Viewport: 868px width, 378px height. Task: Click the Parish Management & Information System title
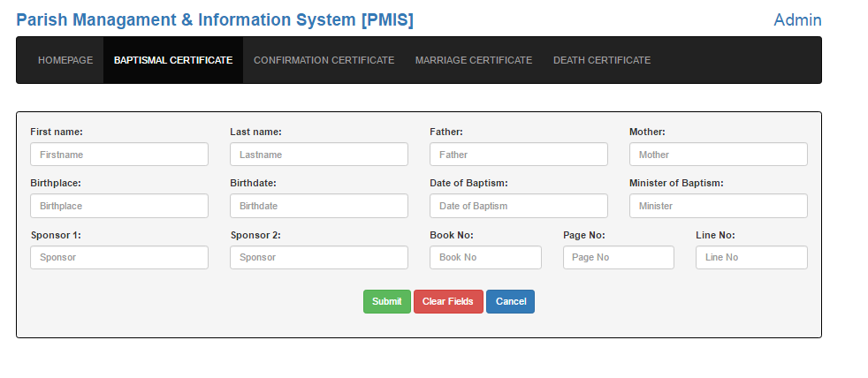tap(215, 20)
